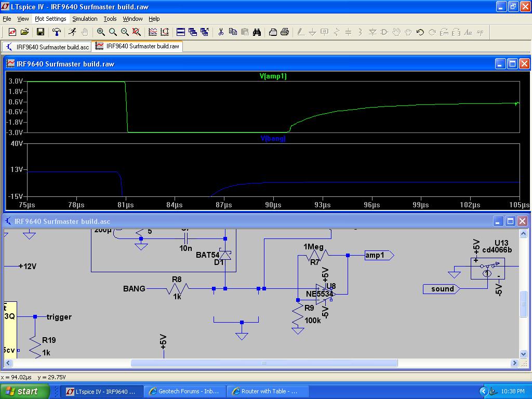Click the Cut scissors icon
Viewport: 532px width, 399px height.
tap(221, 32)
